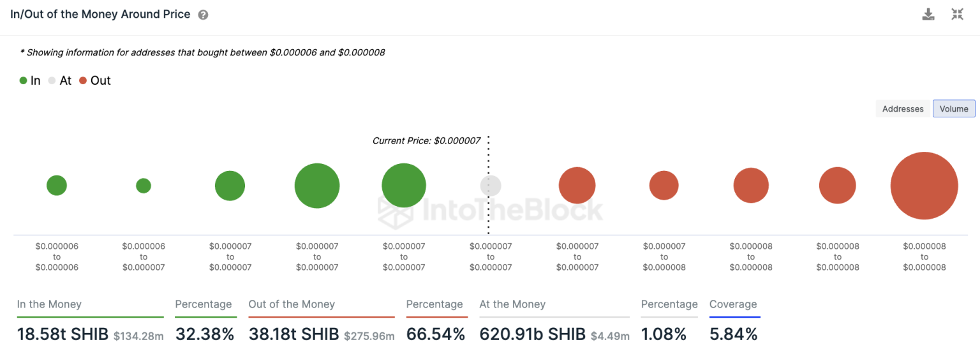Collapse the chart with the shrink icon

coord(957,15)
